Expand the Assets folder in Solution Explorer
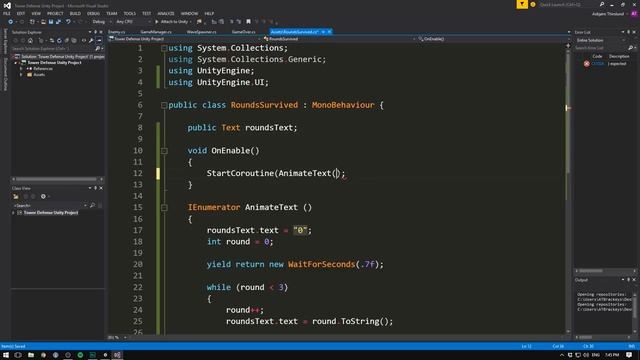The height and width of the screenshot is (360, 640). click(x=21, y=75)
